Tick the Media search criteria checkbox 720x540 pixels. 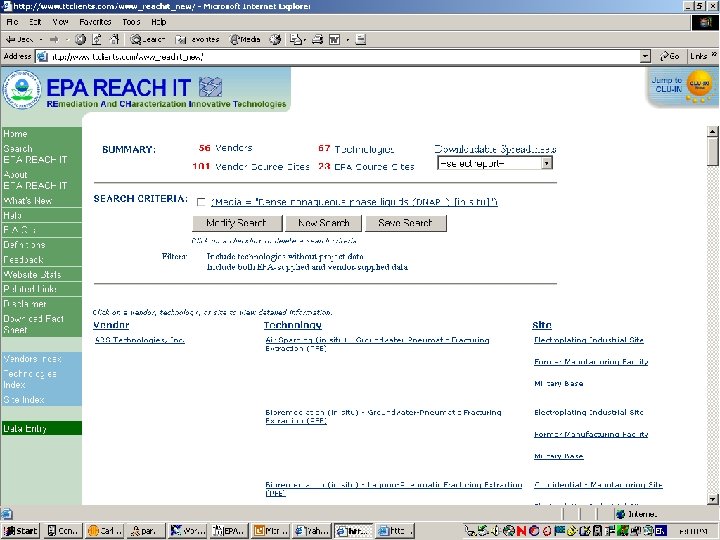click(x=201, y=202)
